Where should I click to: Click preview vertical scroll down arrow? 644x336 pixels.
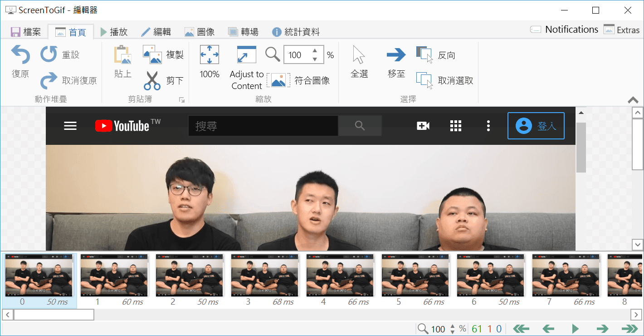coord(638,245)
